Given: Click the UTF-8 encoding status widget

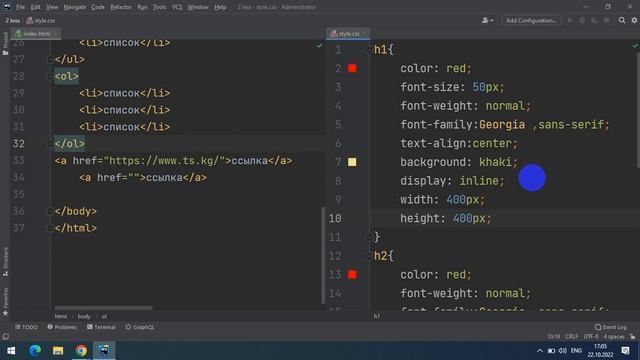Looking at the screenshot, I should [x=591, y=337].
